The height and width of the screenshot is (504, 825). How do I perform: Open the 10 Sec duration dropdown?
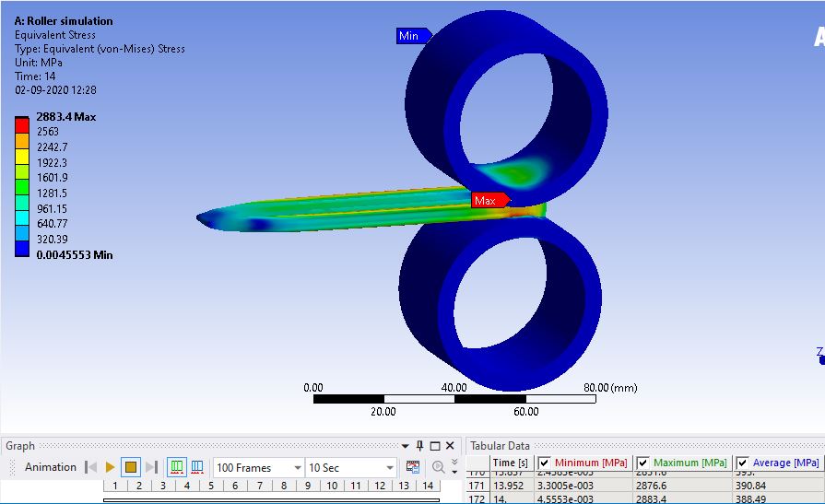pyautogui.click(x=388, y=468)
